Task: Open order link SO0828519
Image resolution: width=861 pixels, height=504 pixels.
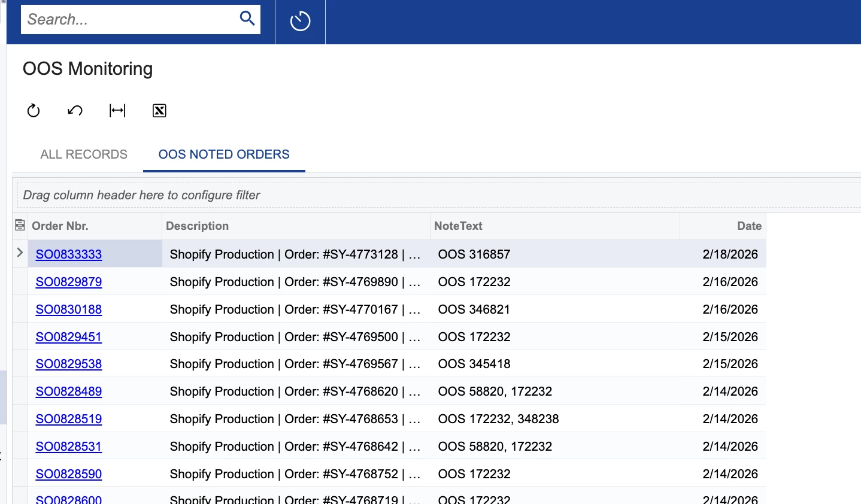Action: coord(69,419)
